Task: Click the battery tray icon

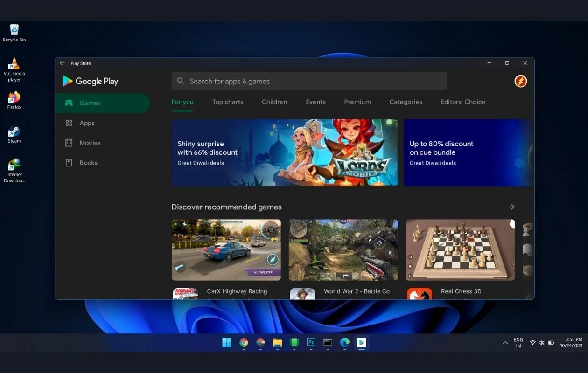Action: pyautogui.click(x=551, y=343)
